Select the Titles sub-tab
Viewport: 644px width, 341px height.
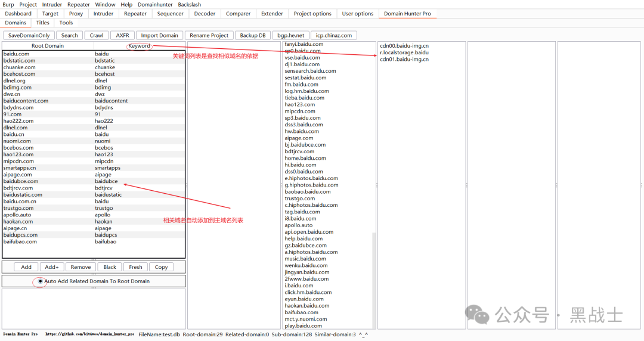tap(43, 23)
